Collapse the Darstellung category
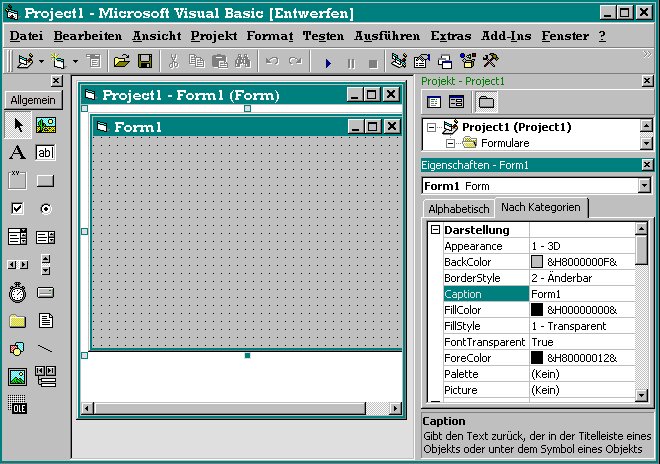 (x=436, y=229)
